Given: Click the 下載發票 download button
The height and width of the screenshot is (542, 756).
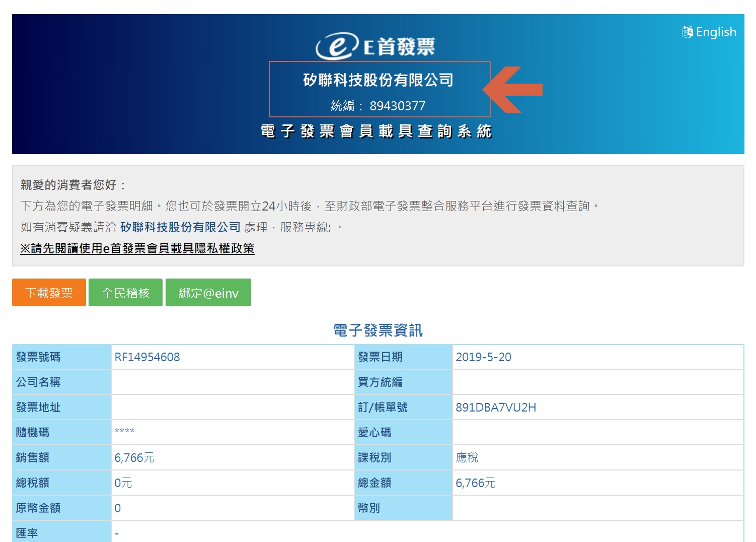Looking at the screenshot, I should [49, 293].
